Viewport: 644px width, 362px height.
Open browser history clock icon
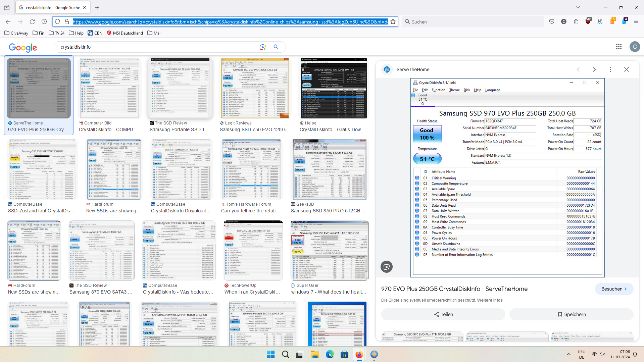pyautogui.click(x=44, y=22)
